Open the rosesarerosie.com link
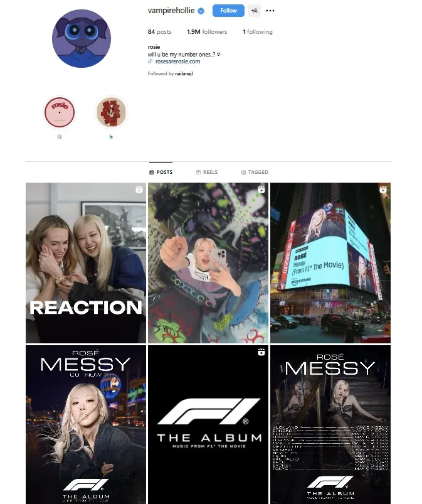Screen dimensions: 422x504 [x=177, y=62]
